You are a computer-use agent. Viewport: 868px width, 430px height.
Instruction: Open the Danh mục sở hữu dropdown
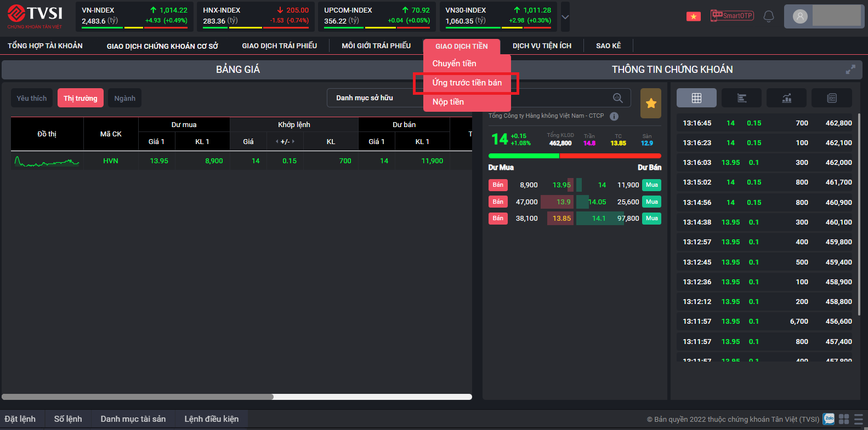(373, 98)
